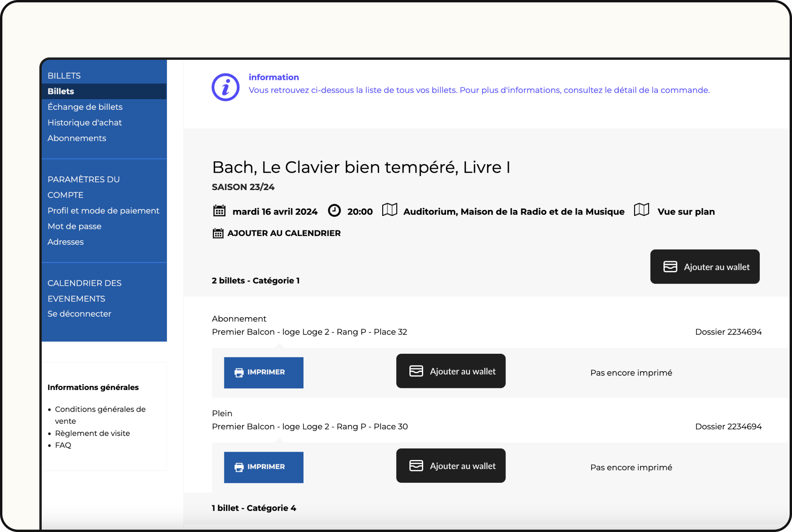
Task: Click the map icon beside Vue sur plan
Action: pyautogui.click(x=642, y=210)
